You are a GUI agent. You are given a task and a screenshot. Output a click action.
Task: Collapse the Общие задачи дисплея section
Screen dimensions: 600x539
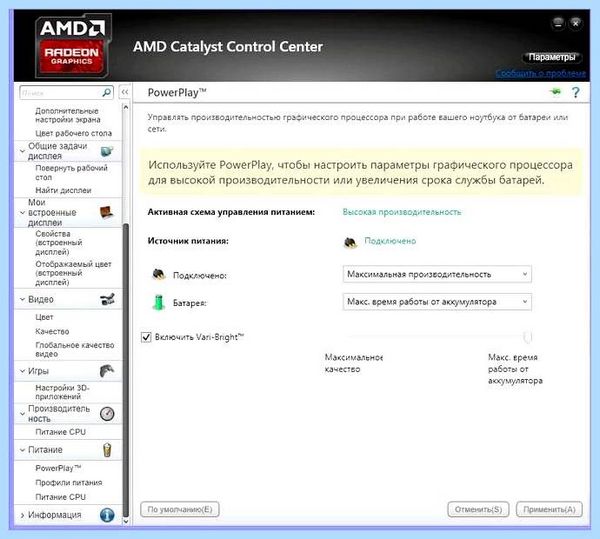22,151
